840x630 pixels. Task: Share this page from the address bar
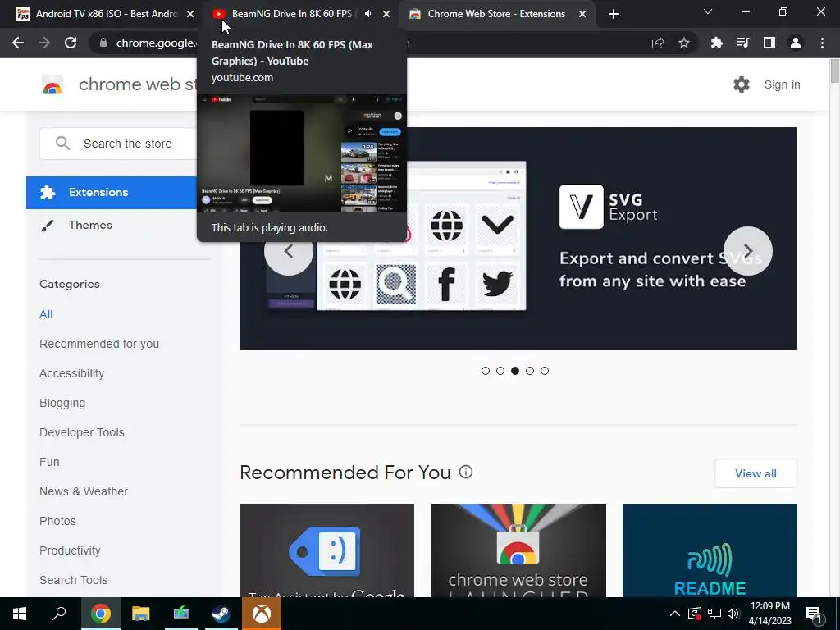(658, 43)
